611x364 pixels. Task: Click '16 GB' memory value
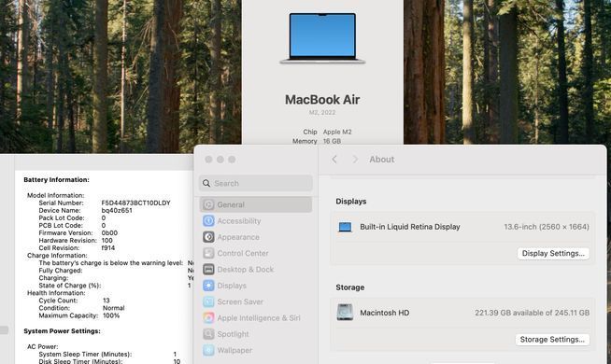(332, 141)
